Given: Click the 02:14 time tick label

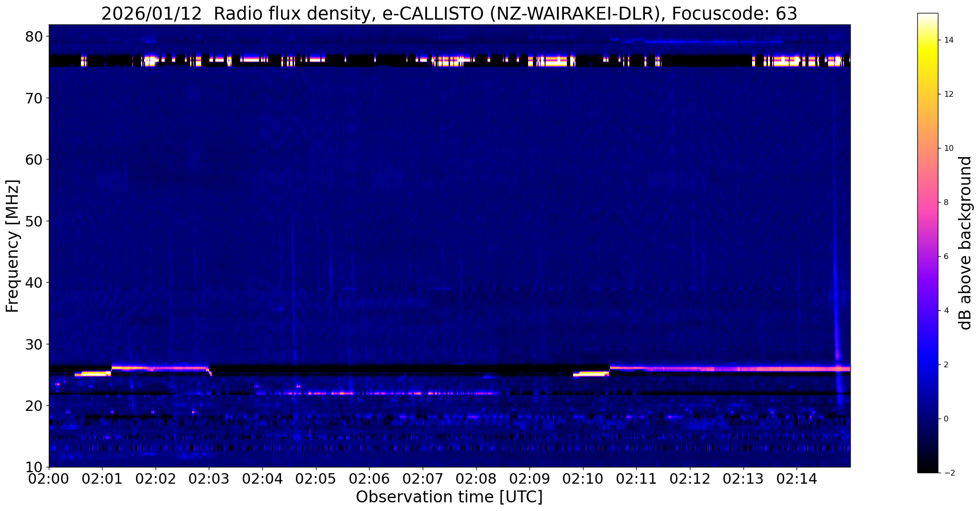Looking at the screenshot, I should (797, 478).
